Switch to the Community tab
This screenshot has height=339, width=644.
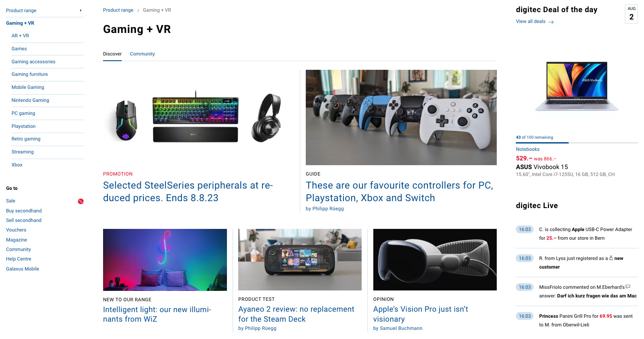[x=142, y=54]
